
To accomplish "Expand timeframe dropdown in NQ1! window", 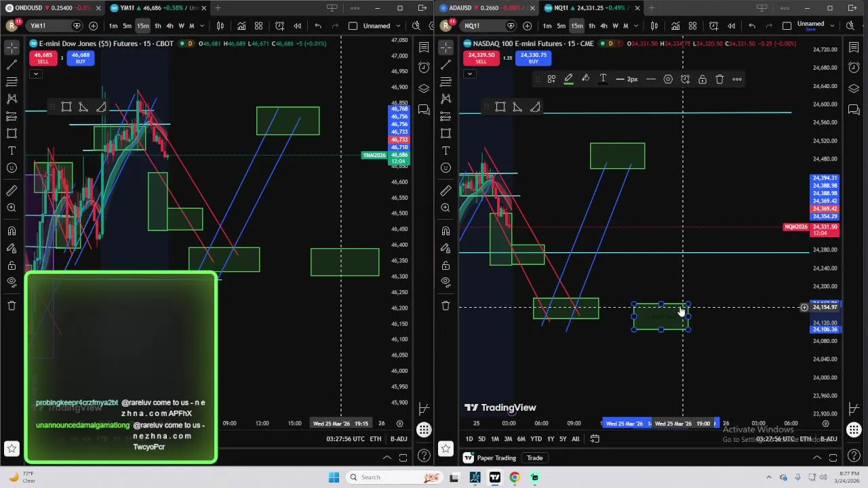I will tap(635, 26).
